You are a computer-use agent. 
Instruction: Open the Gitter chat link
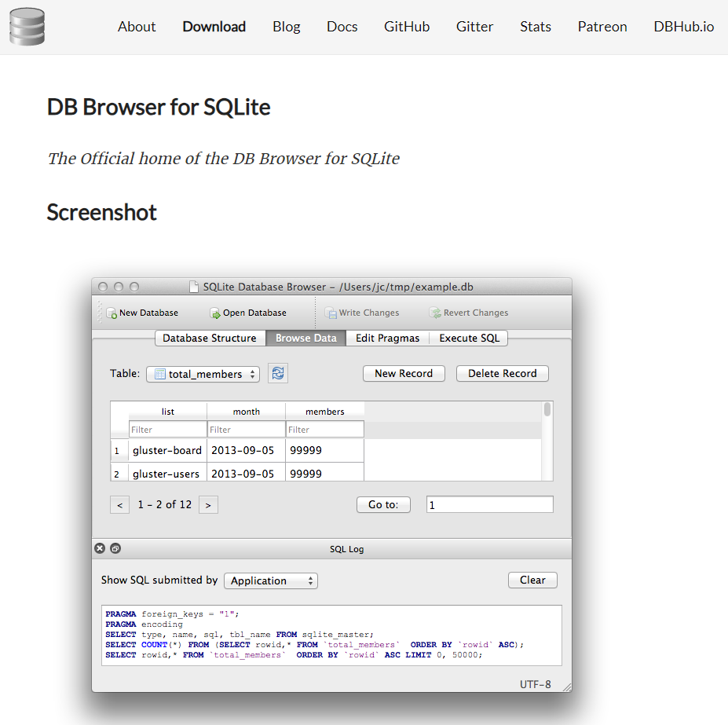point(474,27)
